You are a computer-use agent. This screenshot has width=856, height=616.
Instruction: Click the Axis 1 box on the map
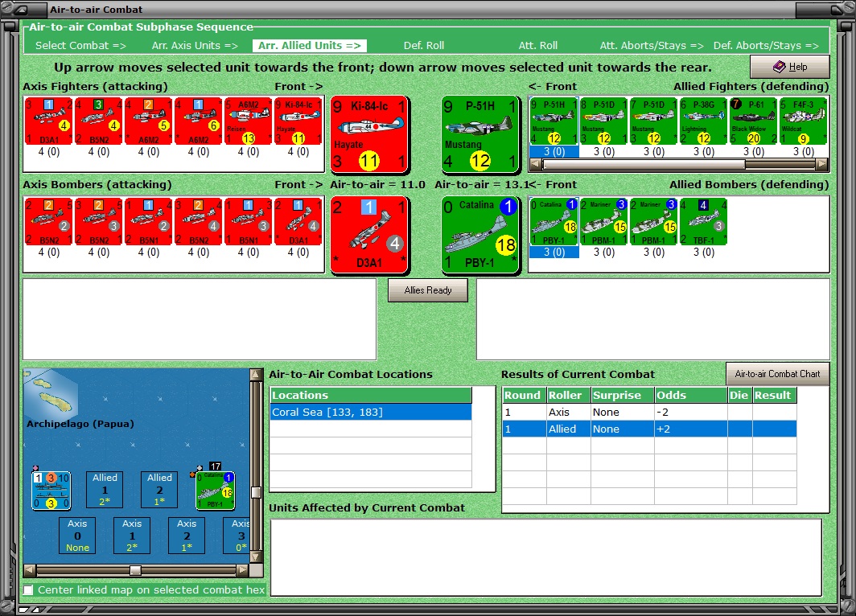[132, 536]
